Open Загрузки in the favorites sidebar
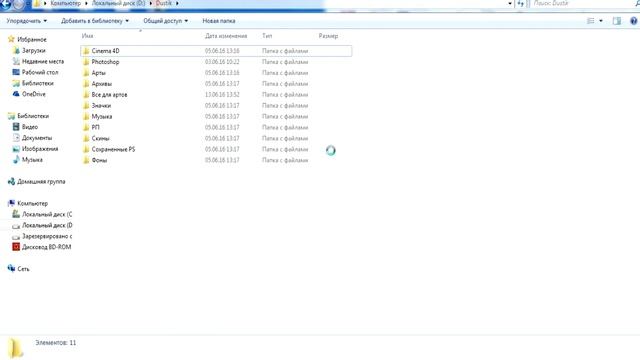640x360 pixels. tap(33, 51)
